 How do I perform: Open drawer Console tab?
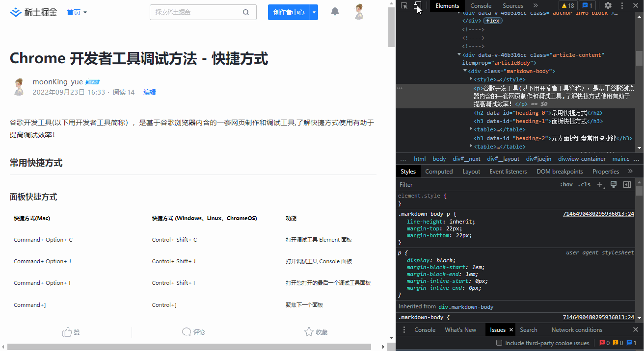click(x=425, y=330)
